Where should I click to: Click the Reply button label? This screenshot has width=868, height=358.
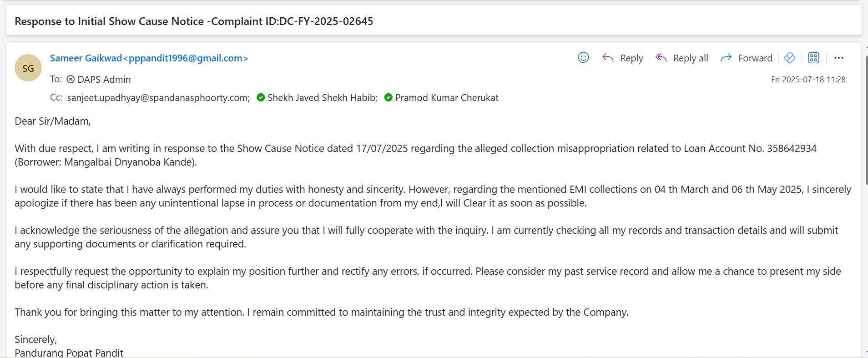point(631,58)
